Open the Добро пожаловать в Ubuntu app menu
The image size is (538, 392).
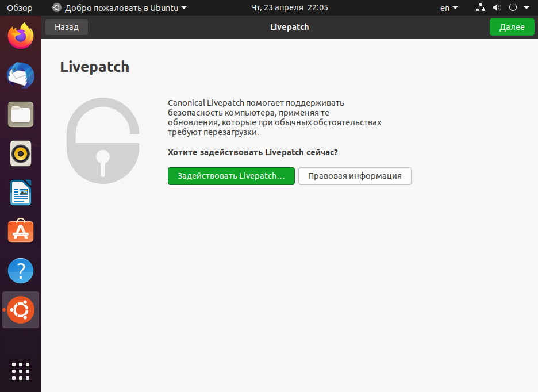click(120, 7)
